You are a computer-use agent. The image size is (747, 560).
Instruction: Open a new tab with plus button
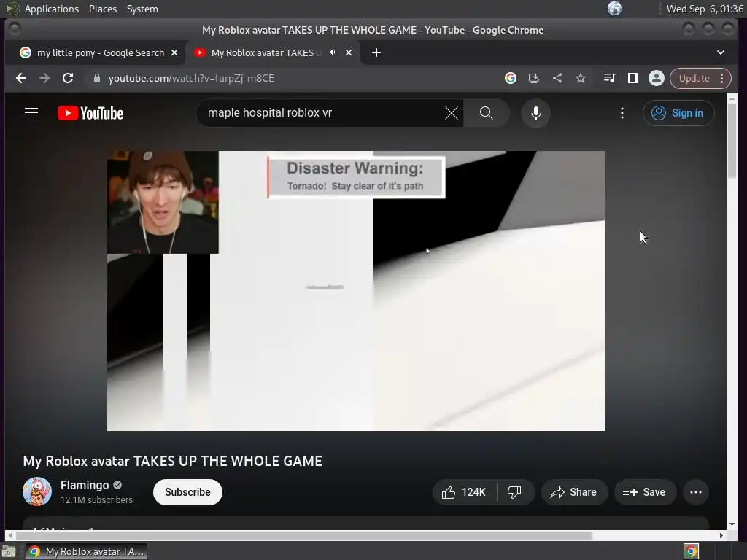coord(376,52)
